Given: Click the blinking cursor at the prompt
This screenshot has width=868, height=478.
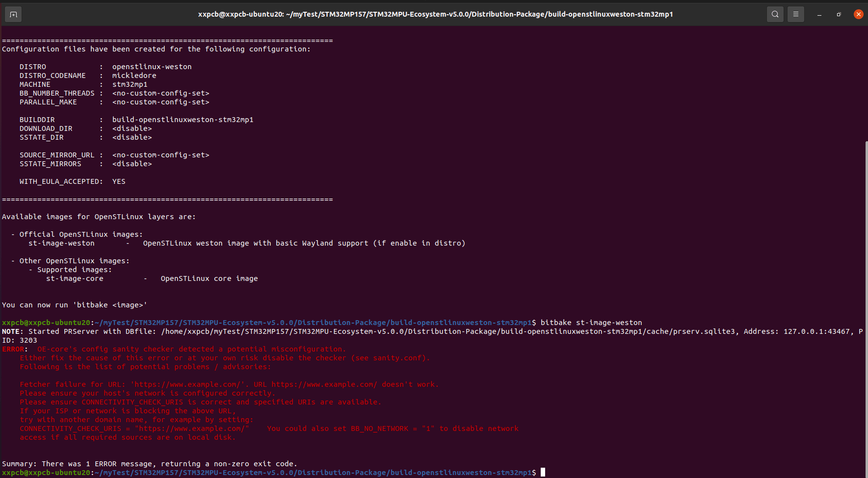Looking at the screenshot, I should click(x=542, y=472).
